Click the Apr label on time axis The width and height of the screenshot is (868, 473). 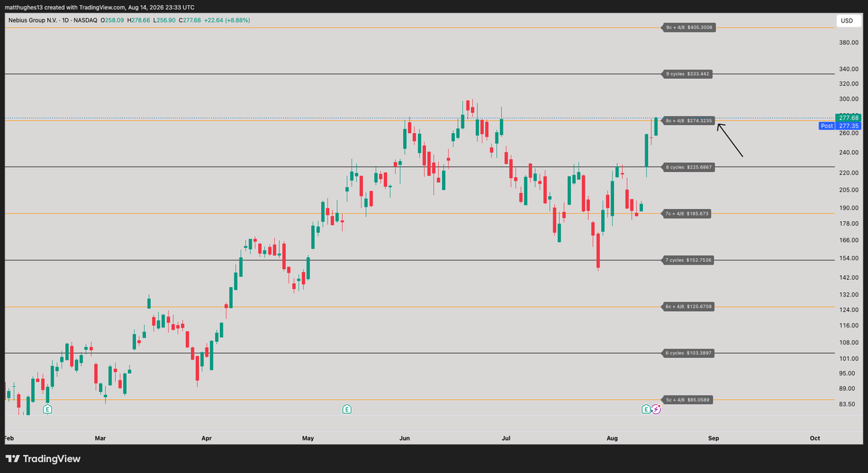(x=207, y=438)
